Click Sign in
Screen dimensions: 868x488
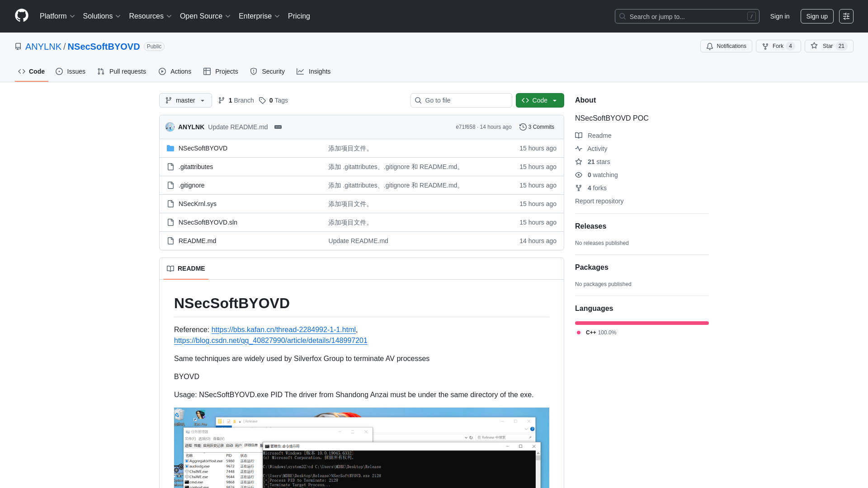coord(780,16)
